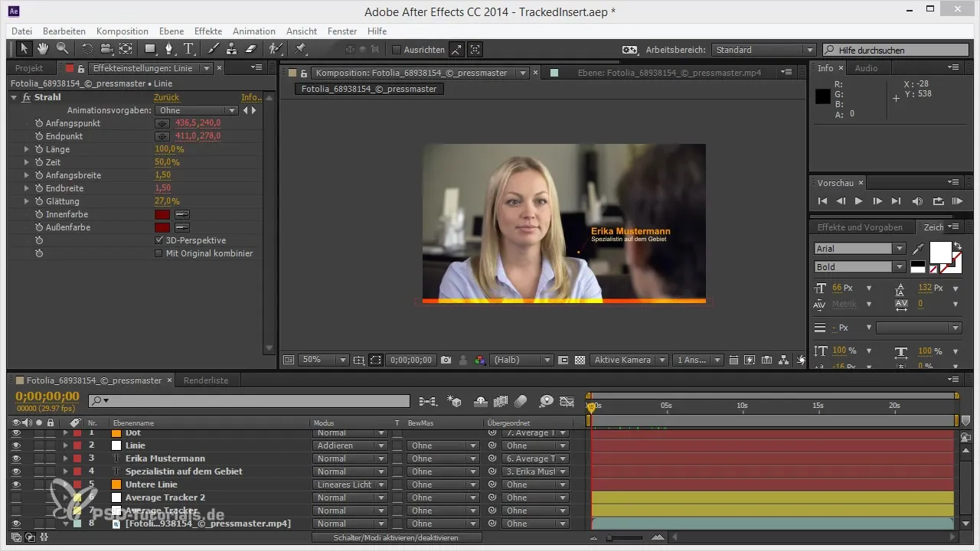980x551 pixels.
Task: Select the Horizontal Type tool
Action: 189,49
